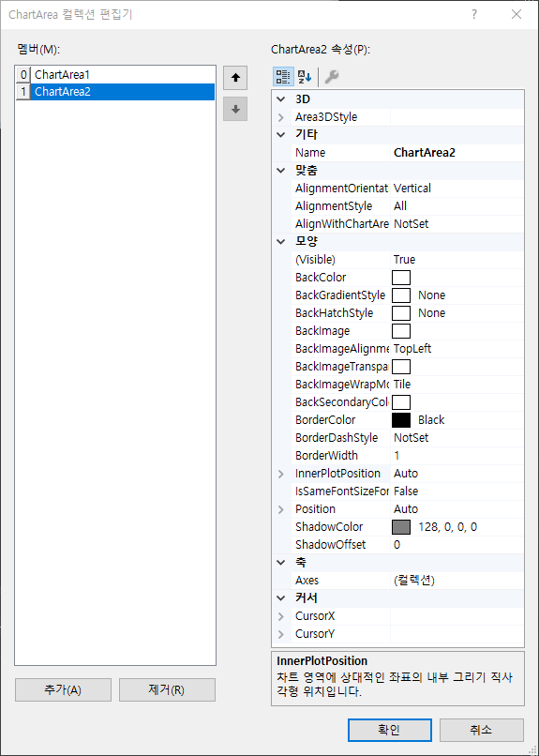Viewport: 539px width, 756px height.
Task: Click the BorderColor black swatch
Action: [x=401, y=420]
